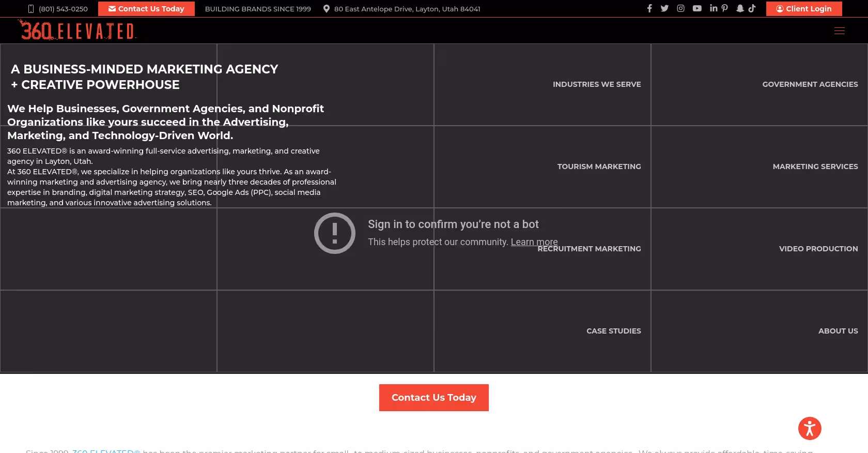Select Tourism Marketing tile
The height and width of the screenshot is (453, 868).
pyautogui.click(x=542, y=167)
